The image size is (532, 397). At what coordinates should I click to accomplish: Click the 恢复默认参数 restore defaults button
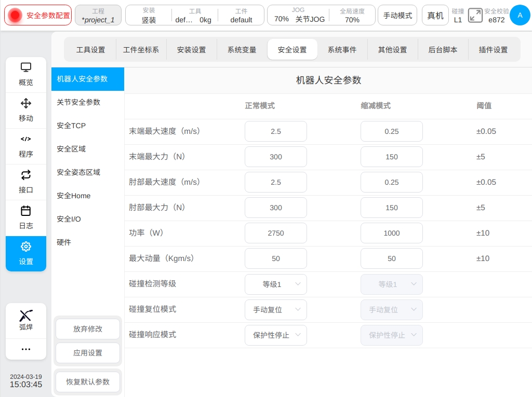(x=88, y=382)
